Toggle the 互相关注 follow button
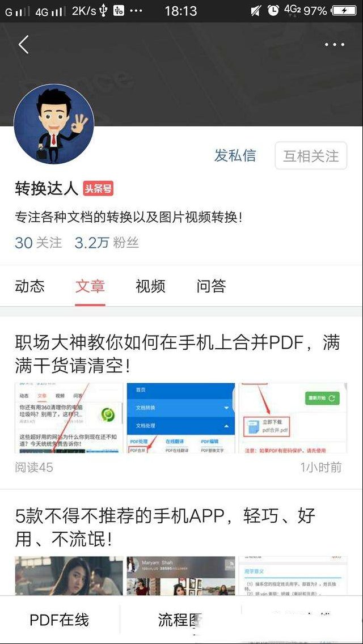Screen dimensions: 363x644 point(311,156)
